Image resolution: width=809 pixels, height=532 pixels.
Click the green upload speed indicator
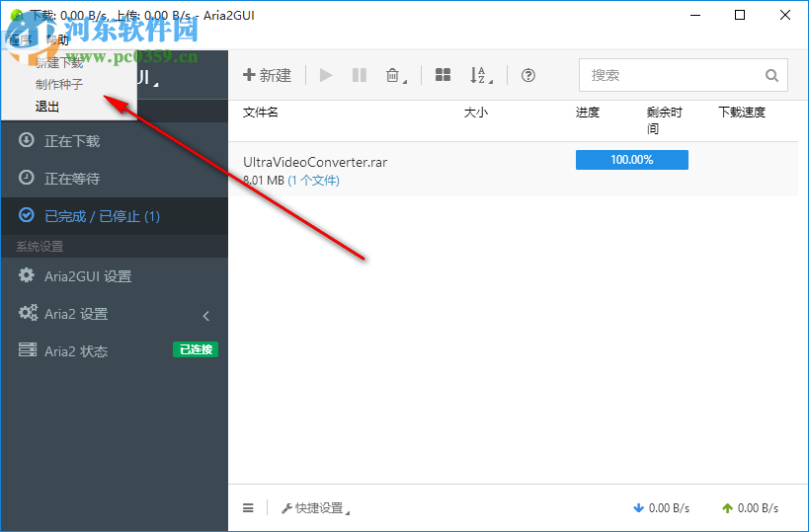[x=750, y=508]
